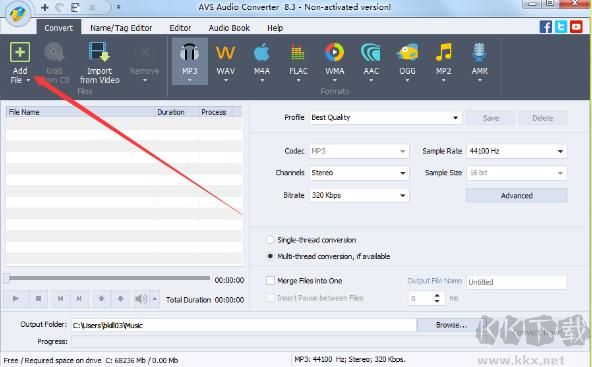592x367 pixels.
Task: Click the move file down arrow
Action: [120, 299]
